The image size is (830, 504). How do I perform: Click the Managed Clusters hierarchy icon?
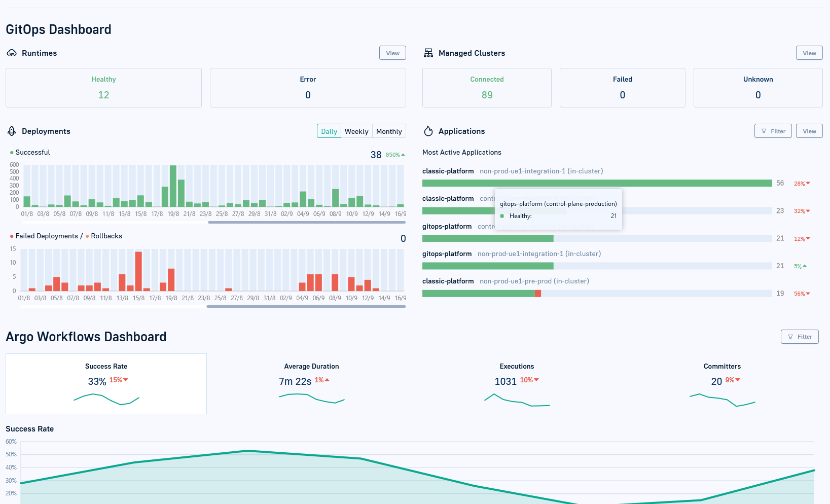[x=428, y=53]
